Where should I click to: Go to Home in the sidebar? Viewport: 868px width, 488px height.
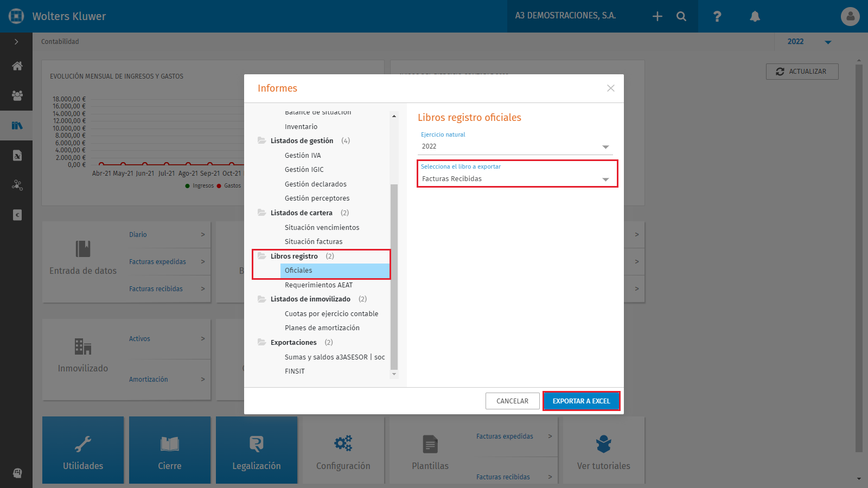point(17,66)
